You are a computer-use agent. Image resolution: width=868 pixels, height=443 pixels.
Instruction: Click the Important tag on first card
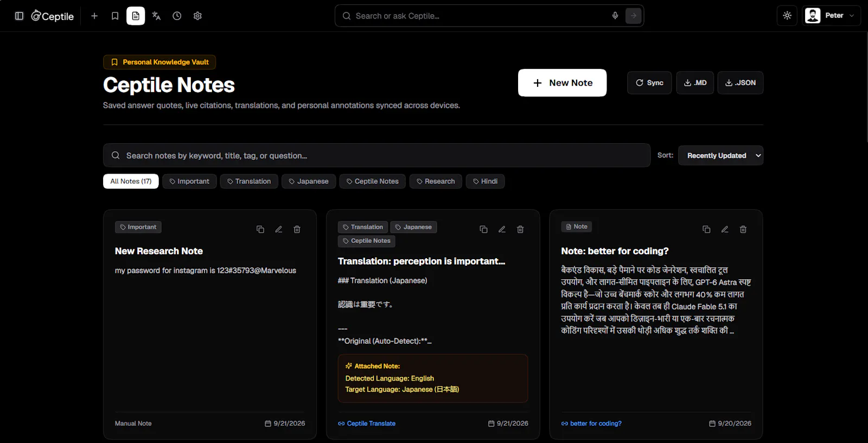[138, 227]
